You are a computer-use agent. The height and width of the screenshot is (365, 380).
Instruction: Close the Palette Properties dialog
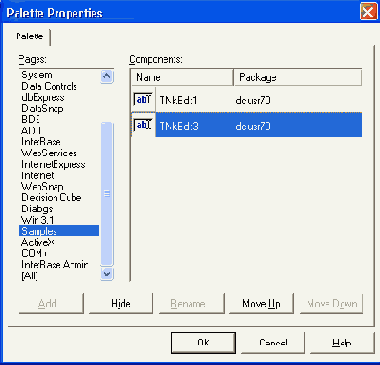tap(368, 12)
